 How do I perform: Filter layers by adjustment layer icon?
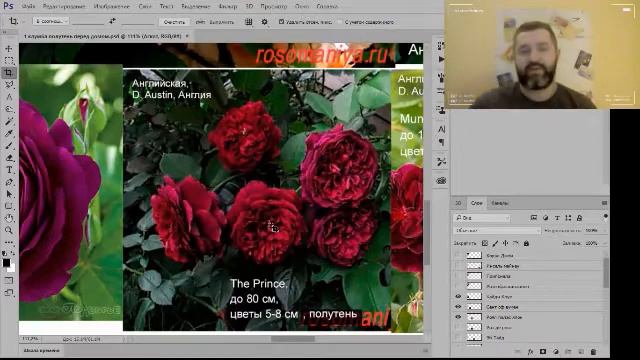click(x=545, y=218)
